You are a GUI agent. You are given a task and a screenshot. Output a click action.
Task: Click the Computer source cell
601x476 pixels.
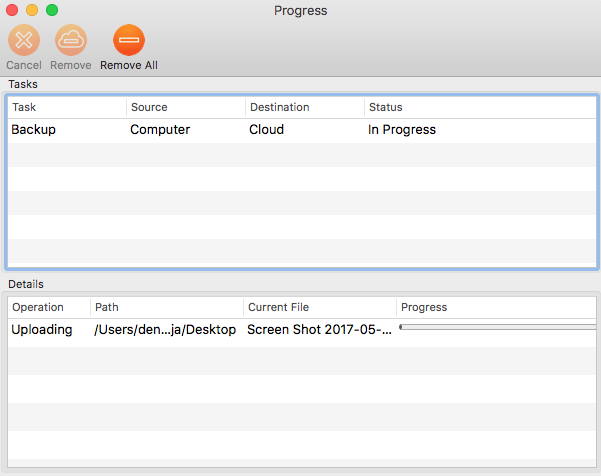point(160,130)
